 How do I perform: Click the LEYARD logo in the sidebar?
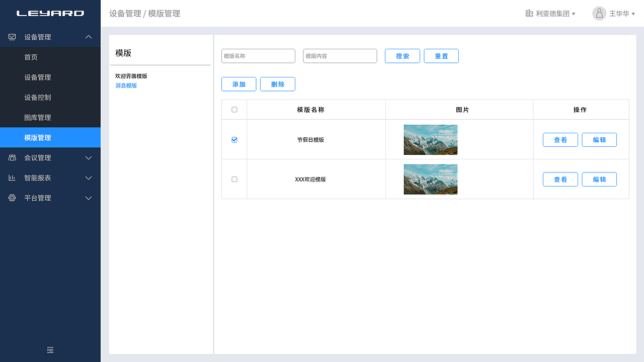[50, 13]
